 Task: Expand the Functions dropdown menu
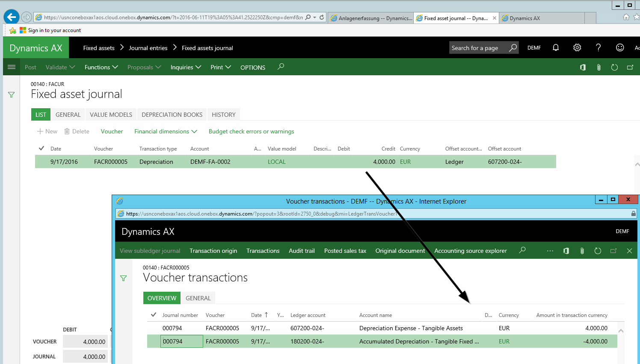pyautogui.click(x=101, y=67)
